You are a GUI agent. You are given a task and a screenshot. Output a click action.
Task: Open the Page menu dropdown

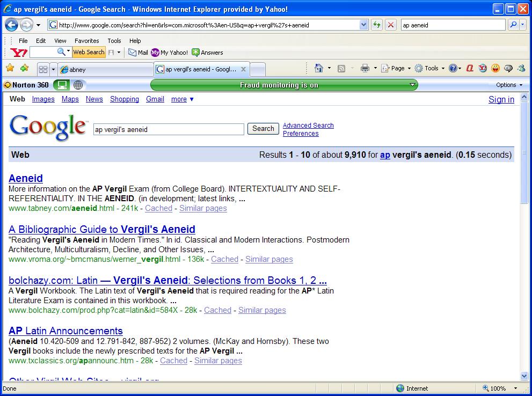coord(396,69)
